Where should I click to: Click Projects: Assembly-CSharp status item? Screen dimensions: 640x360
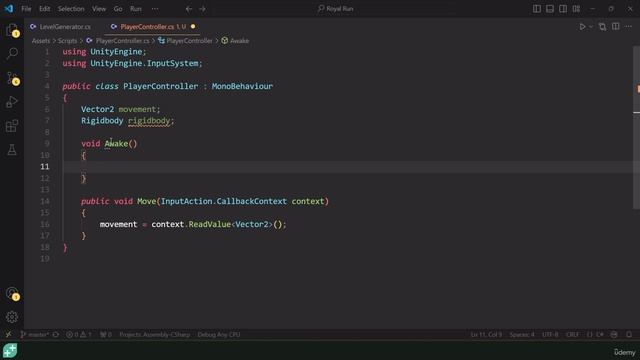(155, 334)
